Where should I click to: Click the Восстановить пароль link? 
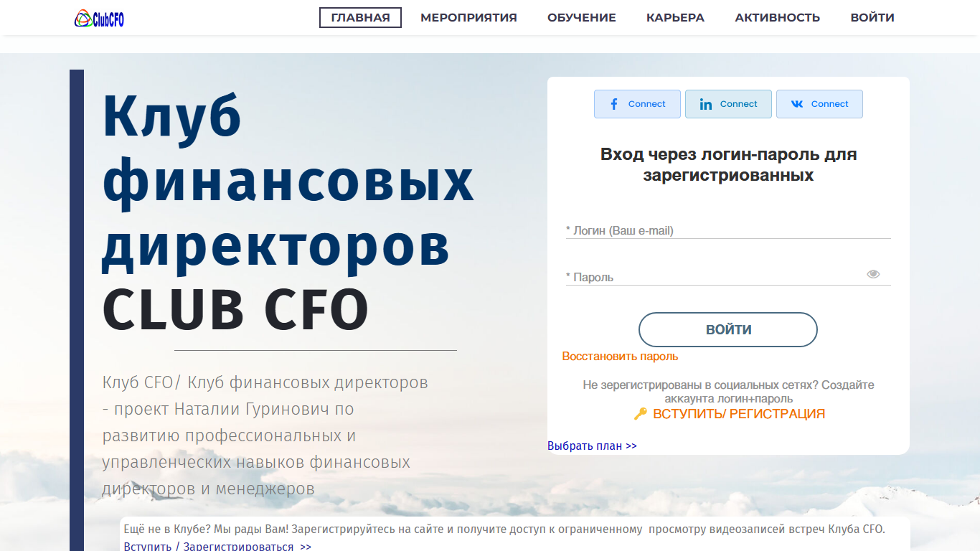click(x=620, y=357)
